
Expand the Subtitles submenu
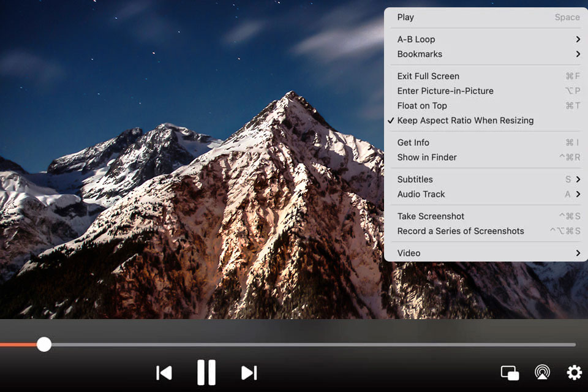[486, 179]
